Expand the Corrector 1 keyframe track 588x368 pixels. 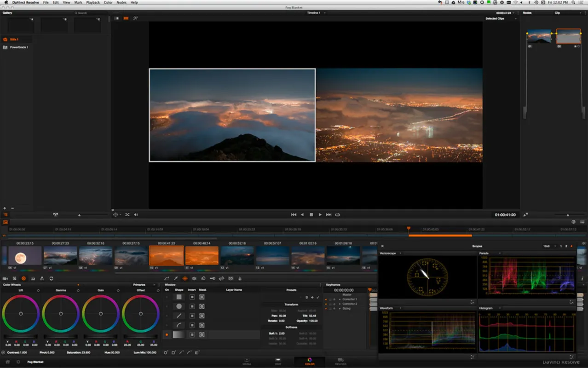(340, 299)
